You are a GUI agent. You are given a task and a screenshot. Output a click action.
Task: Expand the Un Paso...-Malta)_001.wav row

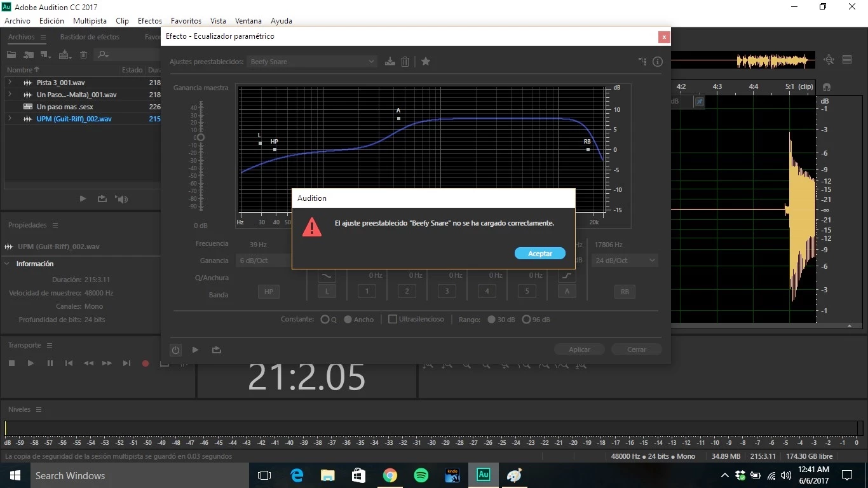(10, 95)
